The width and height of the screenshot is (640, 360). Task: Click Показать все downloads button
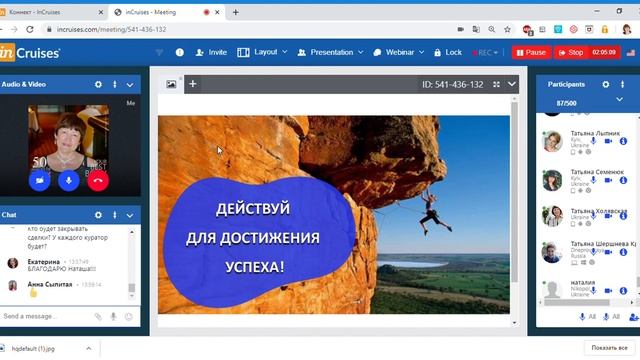pos(609,348)
